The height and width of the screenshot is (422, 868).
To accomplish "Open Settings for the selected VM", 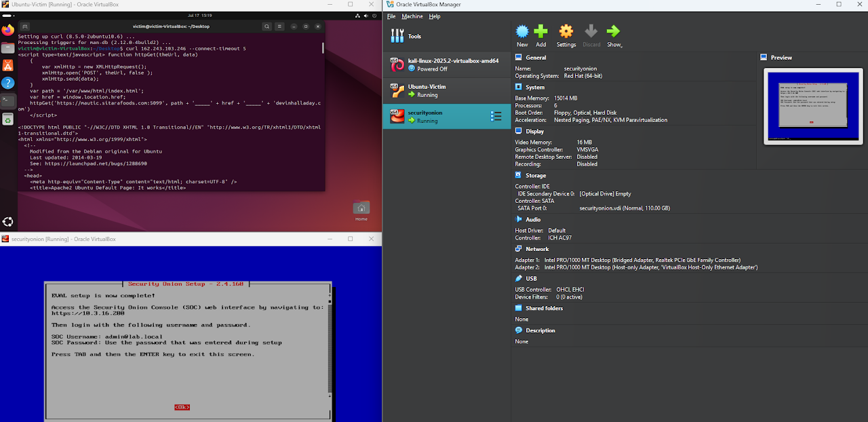I will 566,32.
